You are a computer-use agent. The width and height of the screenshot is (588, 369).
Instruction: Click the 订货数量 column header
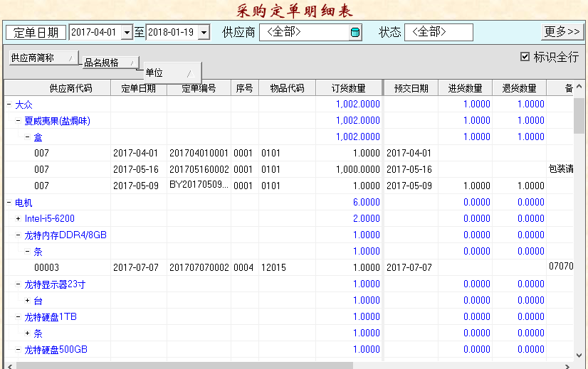click(x=349, y=88)
